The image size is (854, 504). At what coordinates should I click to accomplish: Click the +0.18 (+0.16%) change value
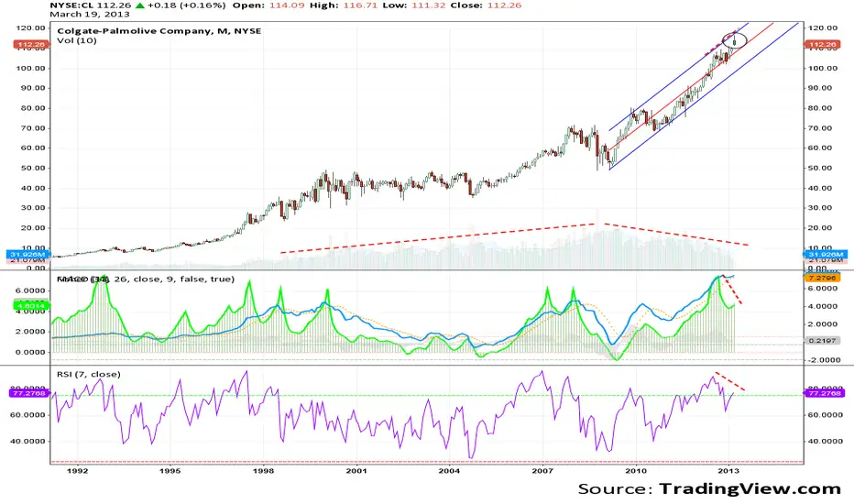click(x=186, y=5)
